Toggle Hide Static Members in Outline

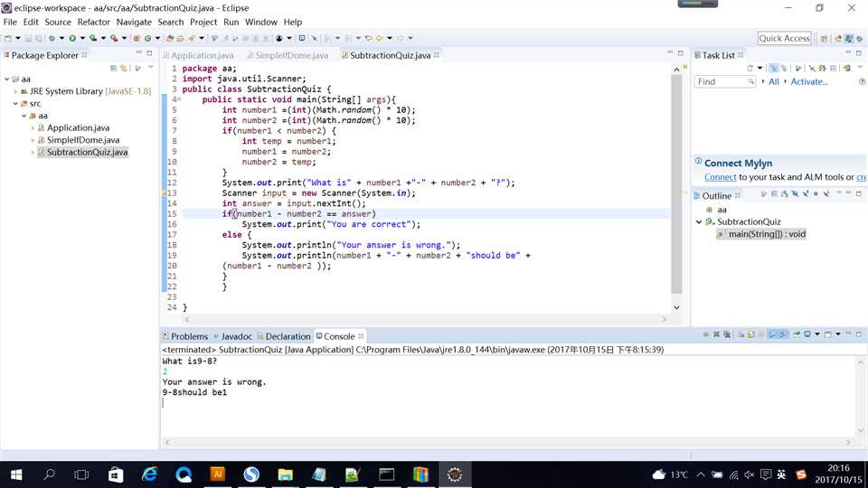point(806,193)
